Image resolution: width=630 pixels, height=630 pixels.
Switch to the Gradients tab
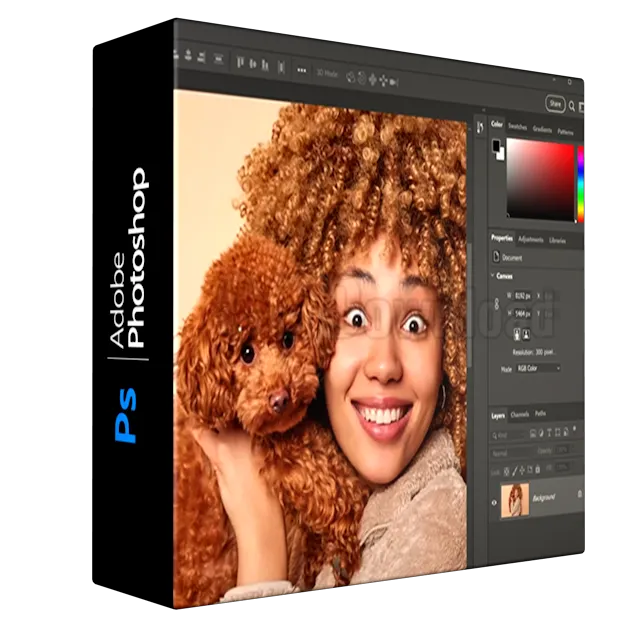(x=542, y=130)
